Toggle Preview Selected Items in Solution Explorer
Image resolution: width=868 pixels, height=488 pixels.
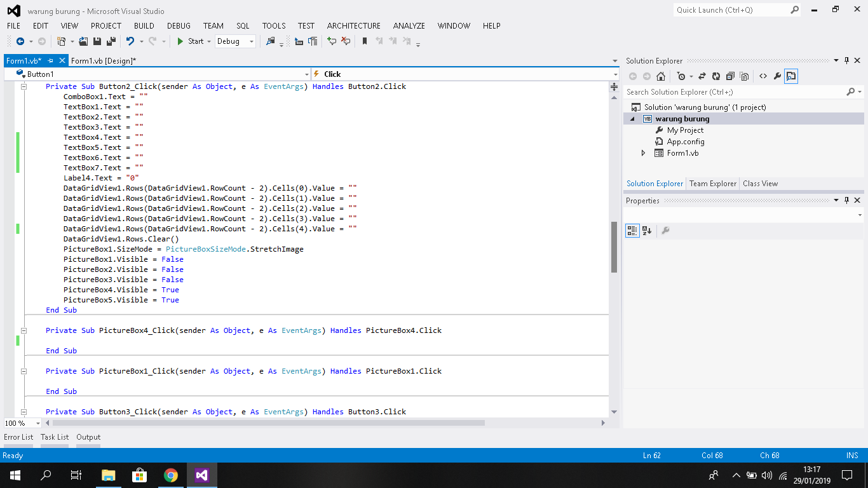click(791, 76)
